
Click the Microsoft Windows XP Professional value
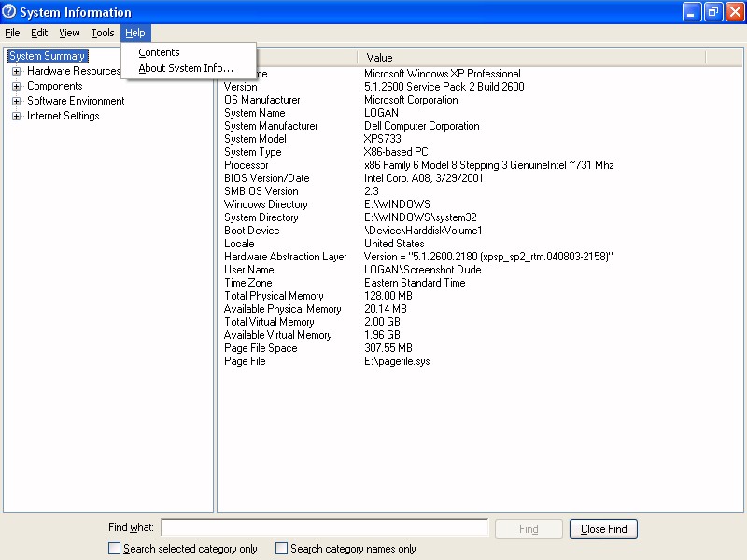coord(442,74)
